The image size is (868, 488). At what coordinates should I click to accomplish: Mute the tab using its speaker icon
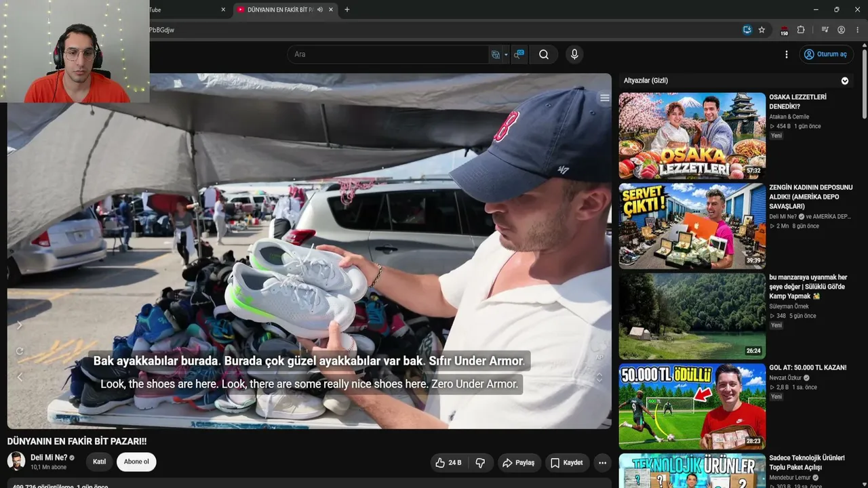click(x=319, y=9)
